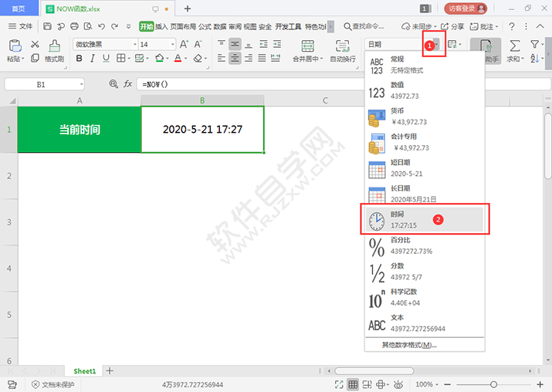Open the number format dropdown arrow

436,44
